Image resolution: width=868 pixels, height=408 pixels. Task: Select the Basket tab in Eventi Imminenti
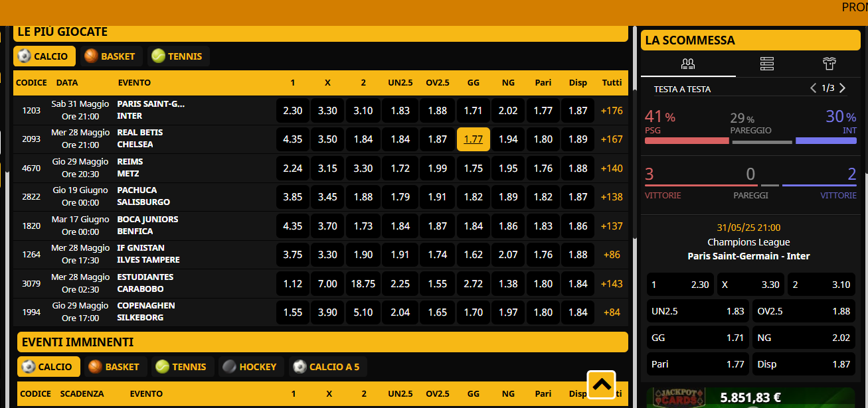(114, 367)
